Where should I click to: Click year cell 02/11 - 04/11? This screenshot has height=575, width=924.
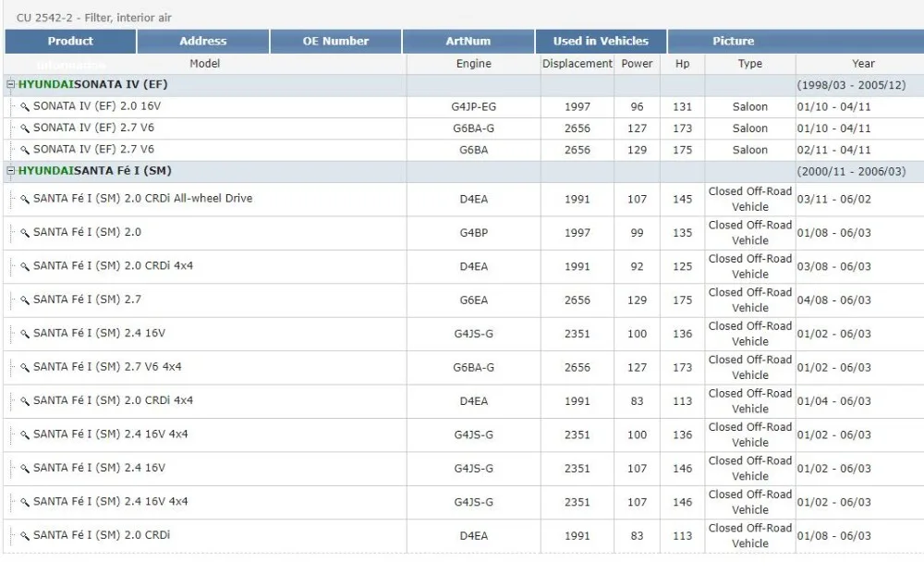pyautogui.click(x=833, y=150)
